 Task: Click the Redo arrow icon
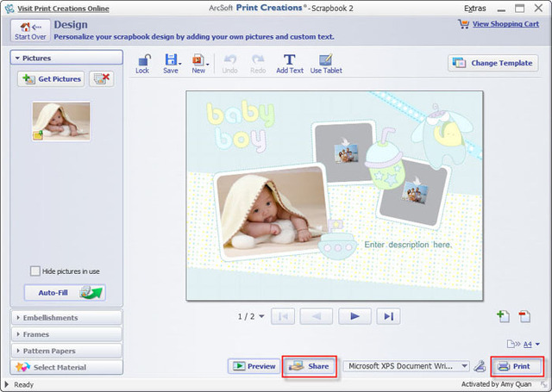coord(258,59)
